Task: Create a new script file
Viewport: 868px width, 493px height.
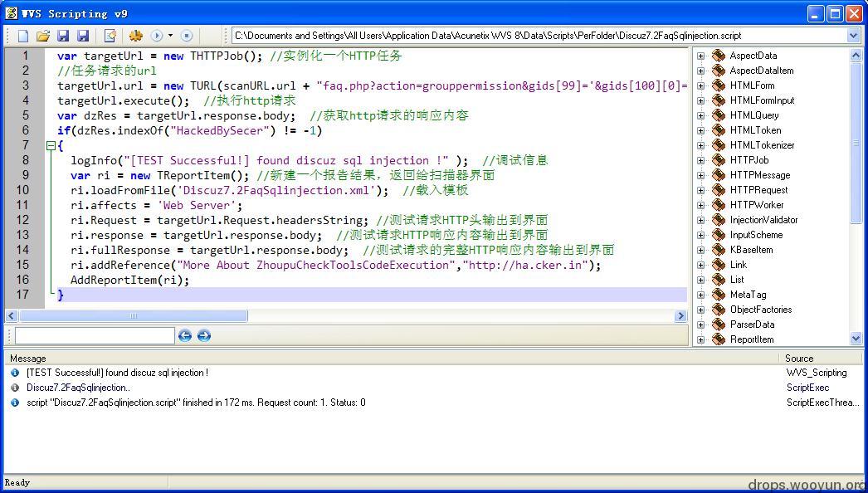Action: (x=22, y=36)
